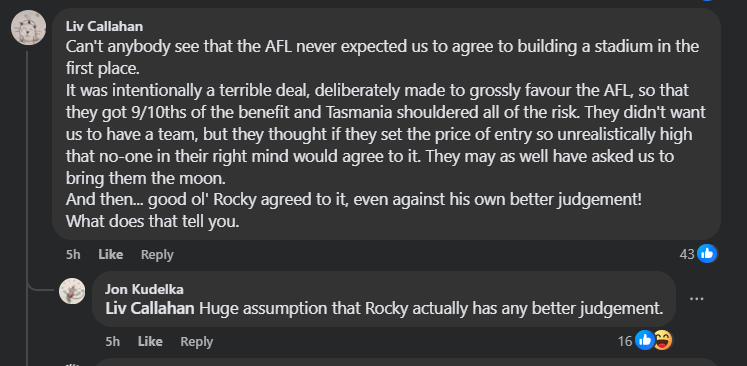Open Liv Callahan's name link above her comment

[104, 26]
